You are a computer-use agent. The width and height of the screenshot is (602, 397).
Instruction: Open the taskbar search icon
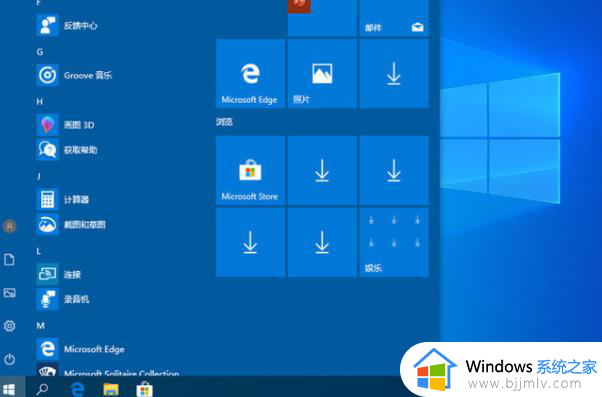[x=42, y=389]
